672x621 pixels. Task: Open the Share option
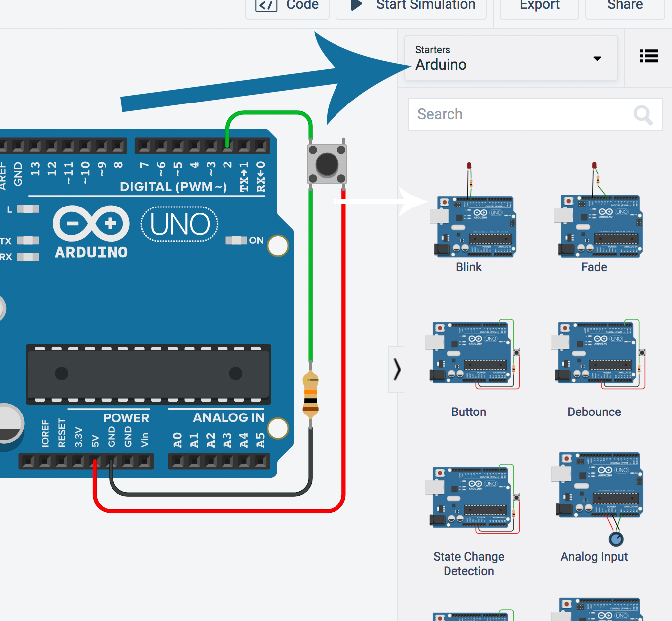pyautogui.click(x=625, y=6)
